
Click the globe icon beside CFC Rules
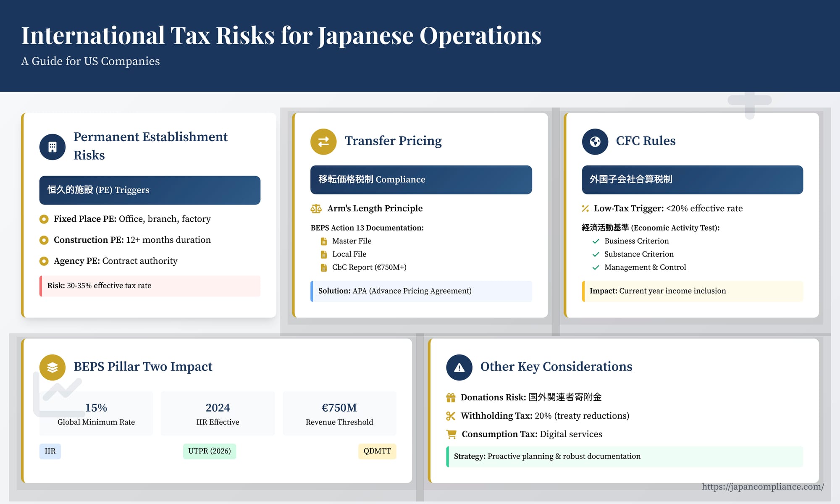pos(595,142)
